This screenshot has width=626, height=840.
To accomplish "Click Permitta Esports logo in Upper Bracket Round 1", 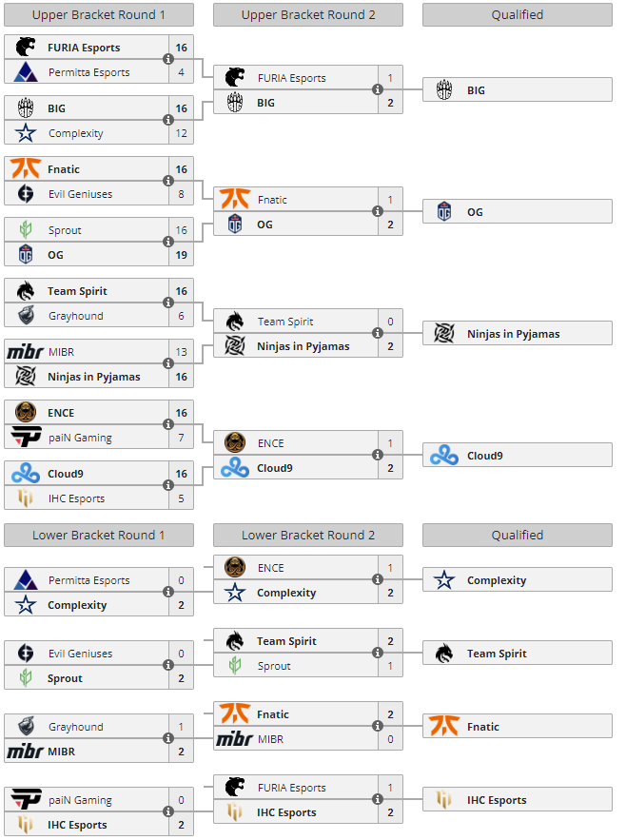I will pos(26,72).
